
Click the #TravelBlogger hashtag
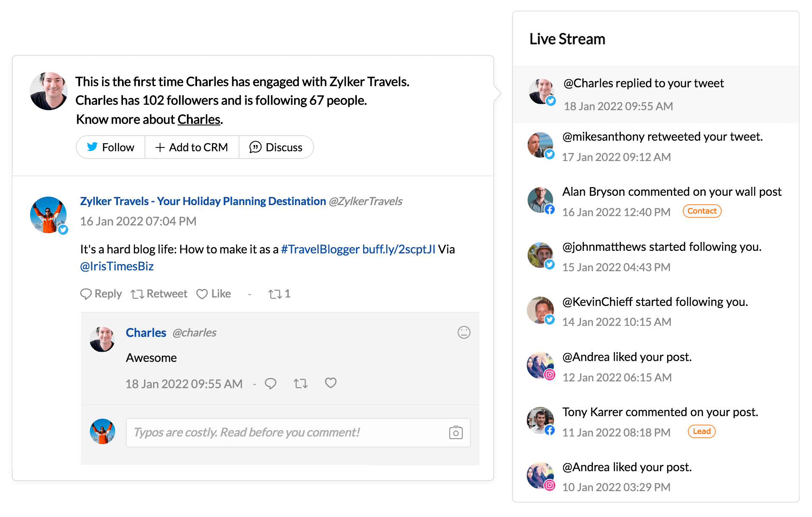pyautogui.click(x=320, y=249)
